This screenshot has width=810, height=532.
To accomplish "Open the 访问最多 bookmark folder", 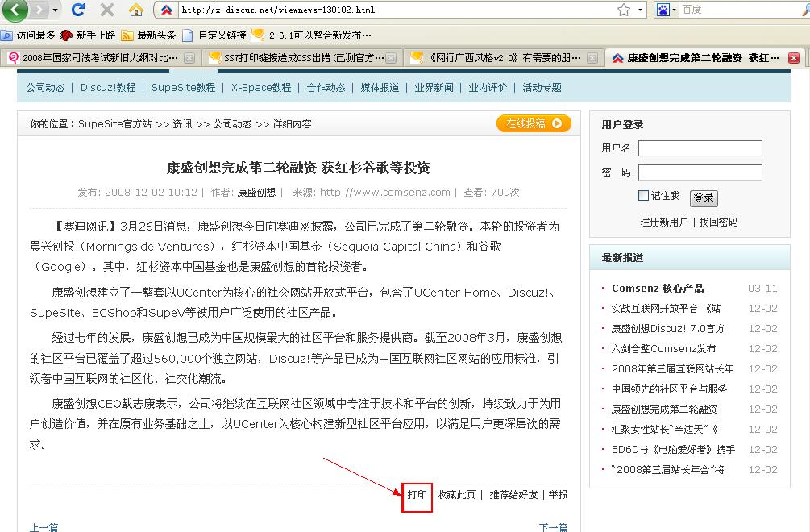I will [28, 35].
